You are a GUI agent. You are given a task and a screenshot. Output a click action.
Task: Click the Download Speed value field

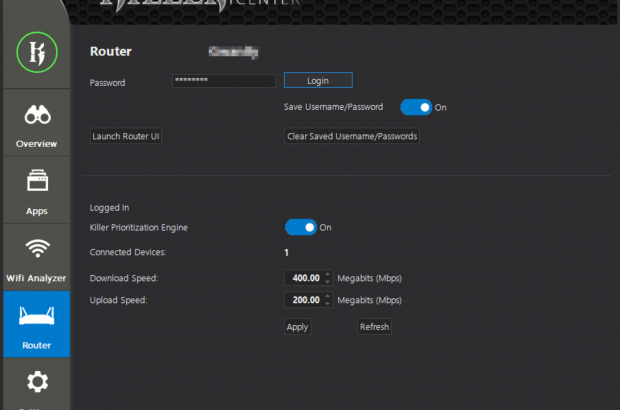coord(304,278)
